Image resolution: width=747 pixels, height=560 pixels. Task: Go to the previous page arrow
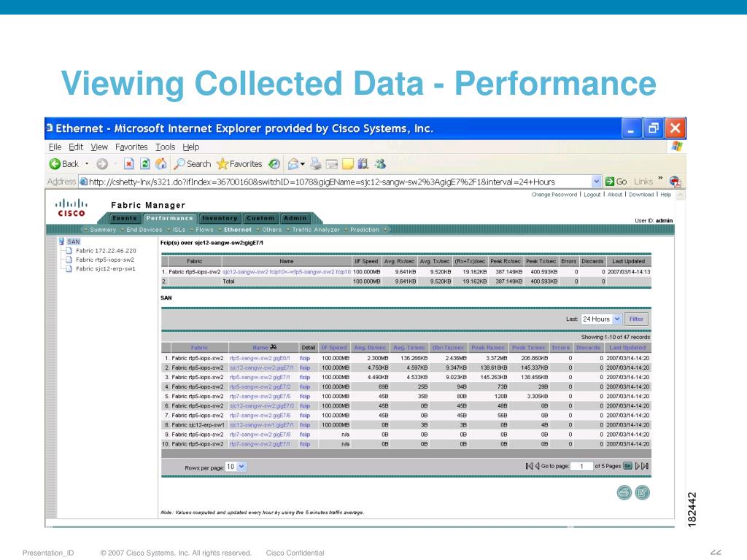pyautogui.click(x=537, y=466)
